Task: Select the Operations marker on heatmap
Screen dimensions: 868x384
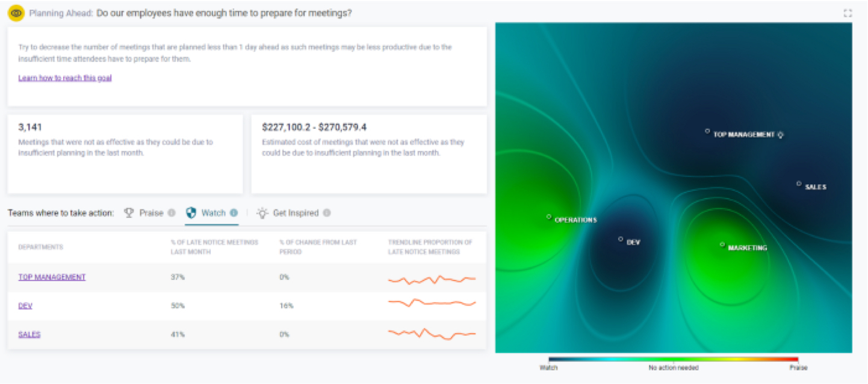Action: (549, 217)
